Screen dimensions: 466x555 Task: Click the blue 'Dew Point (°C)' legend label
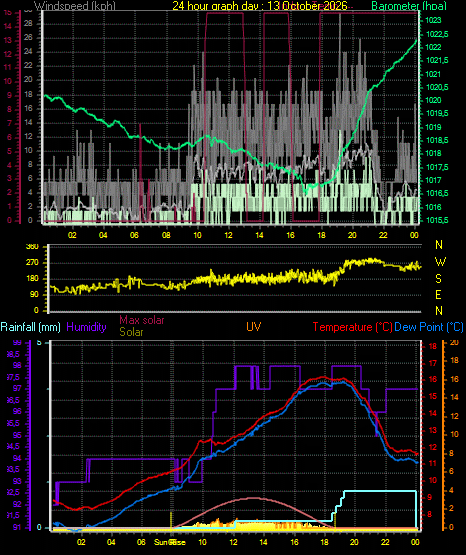point(429,327)
